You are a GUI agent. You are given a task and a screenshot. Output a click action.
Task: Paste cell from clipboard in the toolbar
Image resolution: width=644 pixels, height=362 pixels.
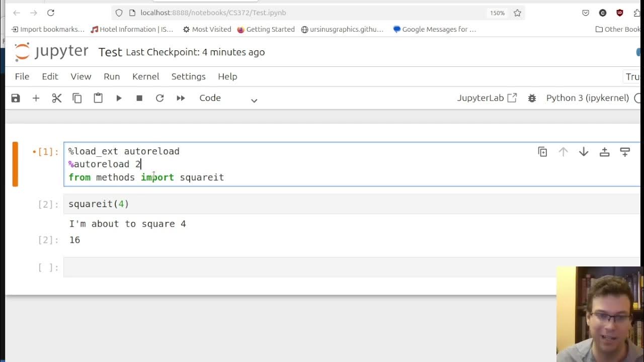coord(98,98)
